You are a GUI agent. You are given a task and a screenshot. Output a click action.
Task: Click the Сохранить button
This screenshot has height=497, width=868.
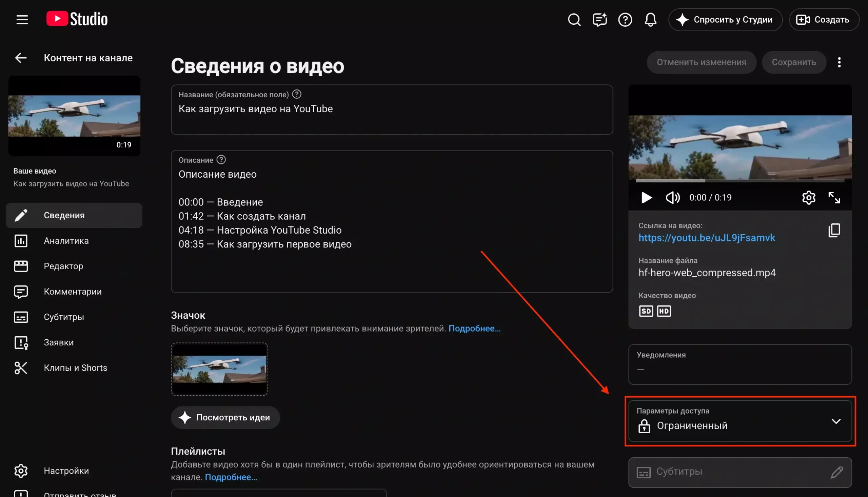point(794,62)
